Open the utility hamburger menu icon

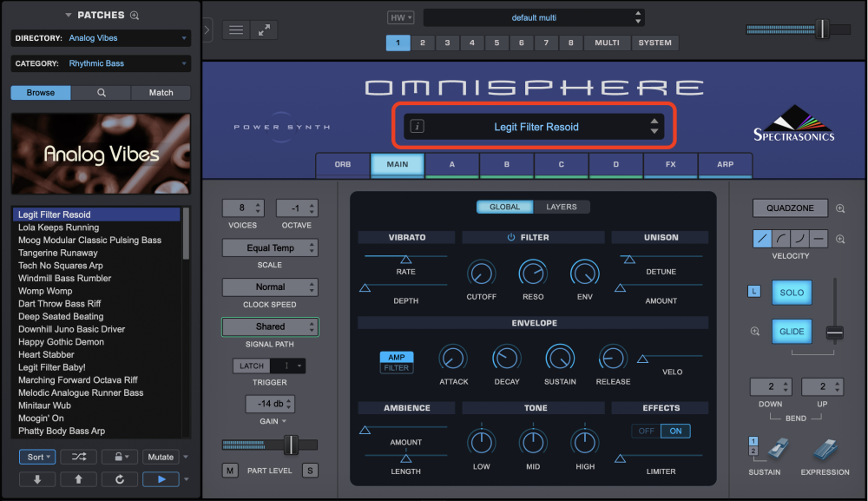coord(236,30)
